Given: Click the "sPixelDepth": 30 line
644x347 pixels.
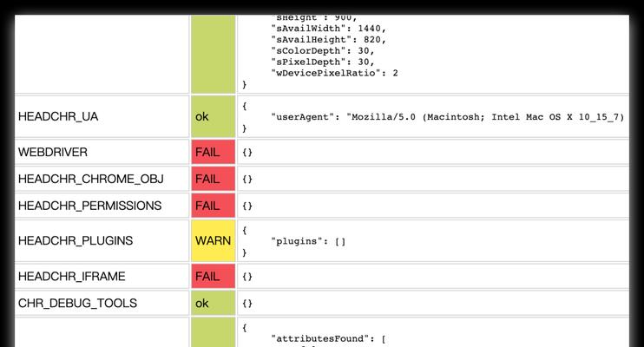Looking at the screenshot, I should [x=323, y=62].
